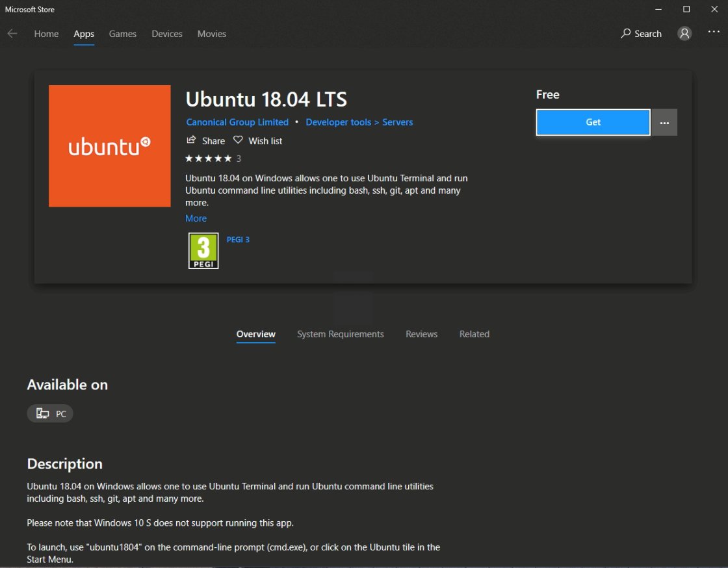Click the Windows 10 S note text
This screenshot has height=568, width=728.
pyautogui.click(x=160, y=523)
